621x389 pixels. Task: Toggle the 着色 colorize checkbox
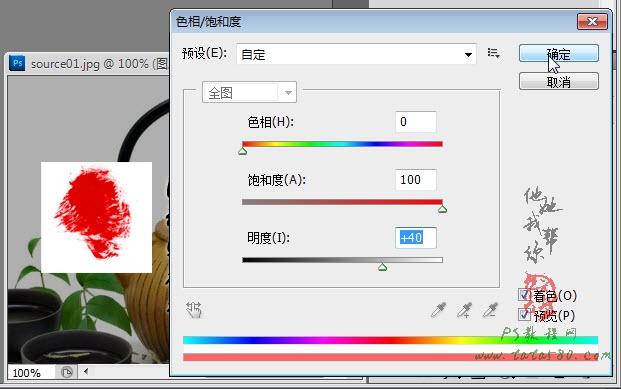tap(524, 295)
